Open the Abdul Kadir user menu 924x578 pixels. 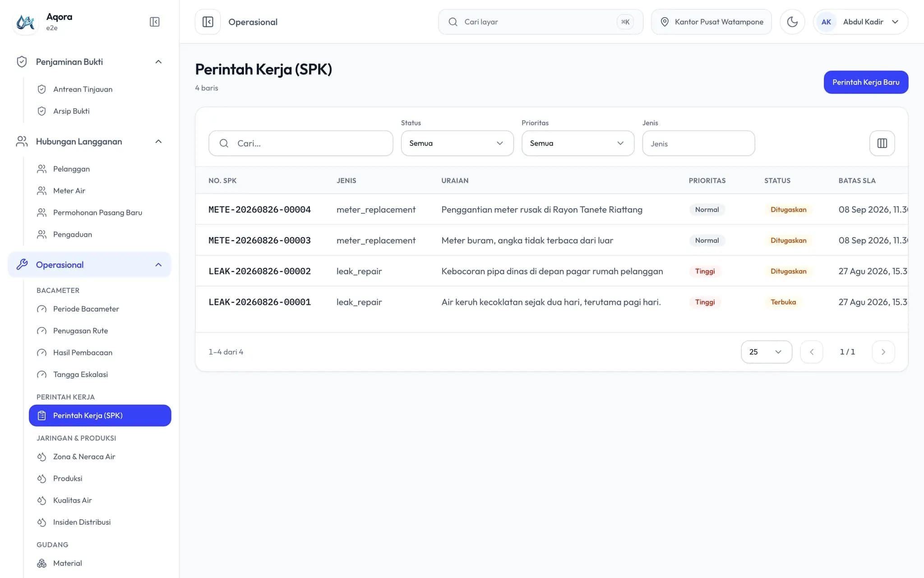pos(860,22)
